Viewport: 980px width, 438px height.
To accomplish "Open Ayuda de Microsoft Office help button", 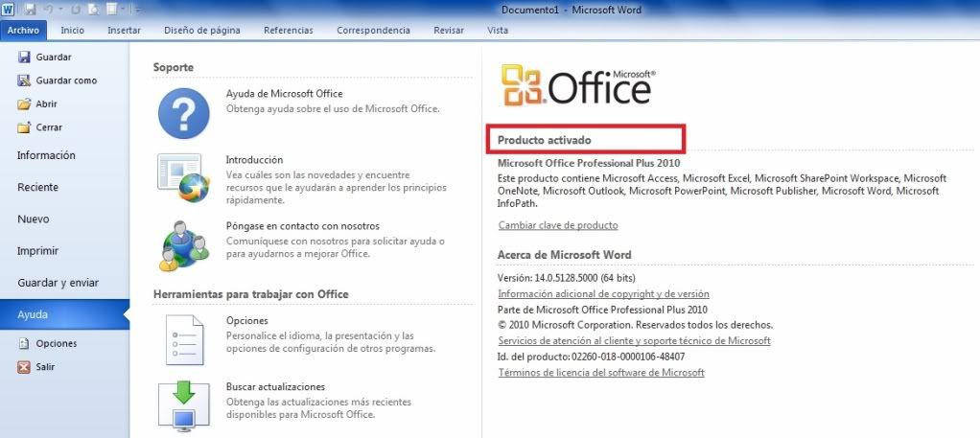I will click(300, 112).
